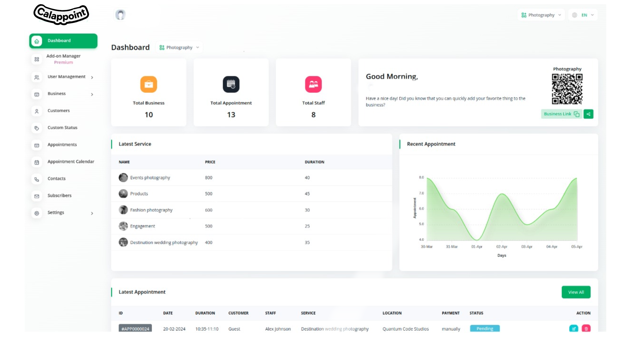Click the Subscribers envelope icon
The width and height of the screenshot is (644, 362).
pyautogui.click(x=37, y=196)
